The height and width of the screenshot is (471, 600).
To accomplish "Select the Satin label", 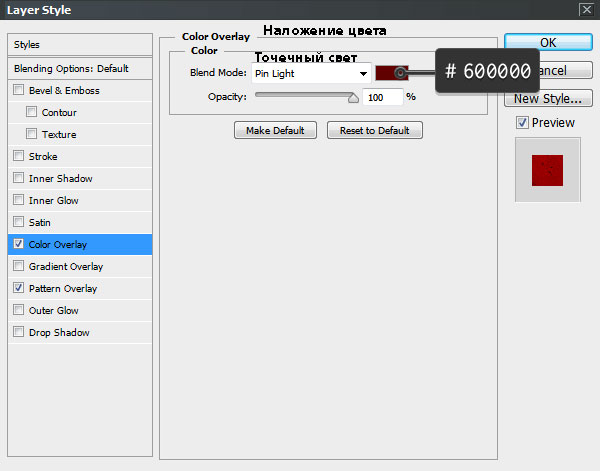I will (40, 223).
